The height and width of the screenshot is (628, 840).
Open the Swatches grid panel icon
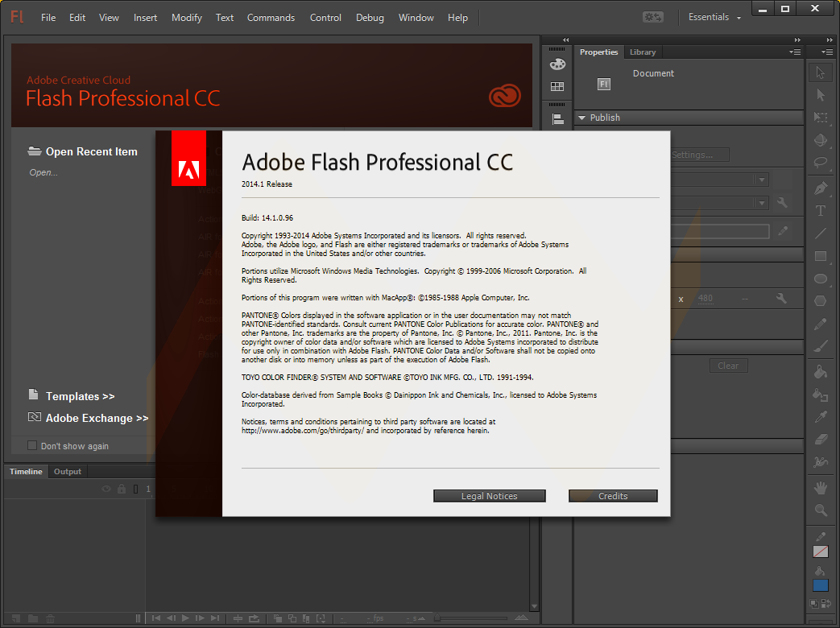[557, 86]
